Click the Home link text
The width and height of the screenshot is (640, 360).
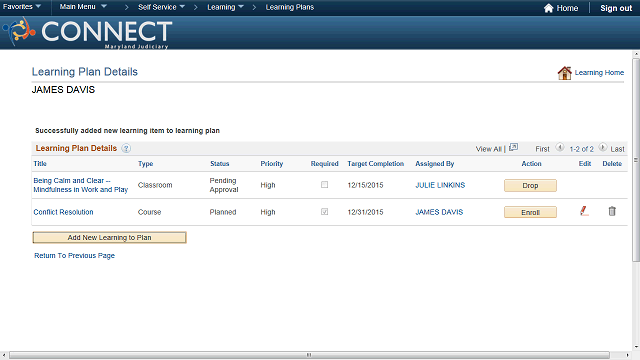point(567,8)
